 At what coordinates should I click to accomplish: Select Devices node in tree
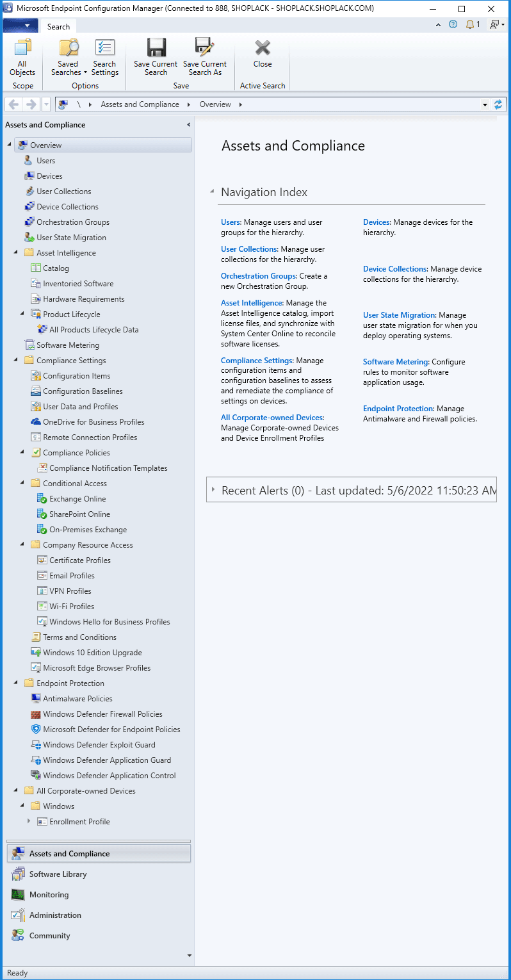point(49,176)
